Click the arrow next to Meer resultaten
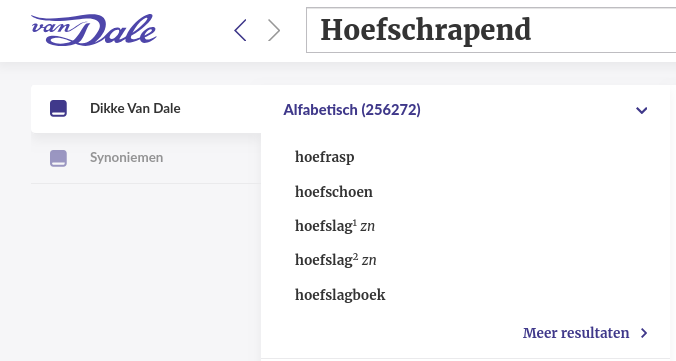The image size is (676, 361). pos(644,333)
